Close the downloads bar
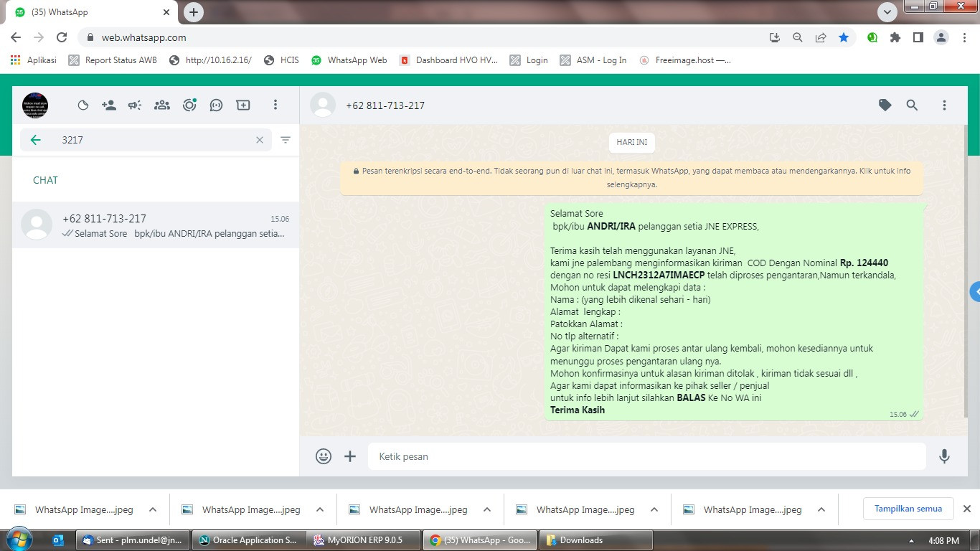This screenshot has height=551, width=980. coord(966,509)
